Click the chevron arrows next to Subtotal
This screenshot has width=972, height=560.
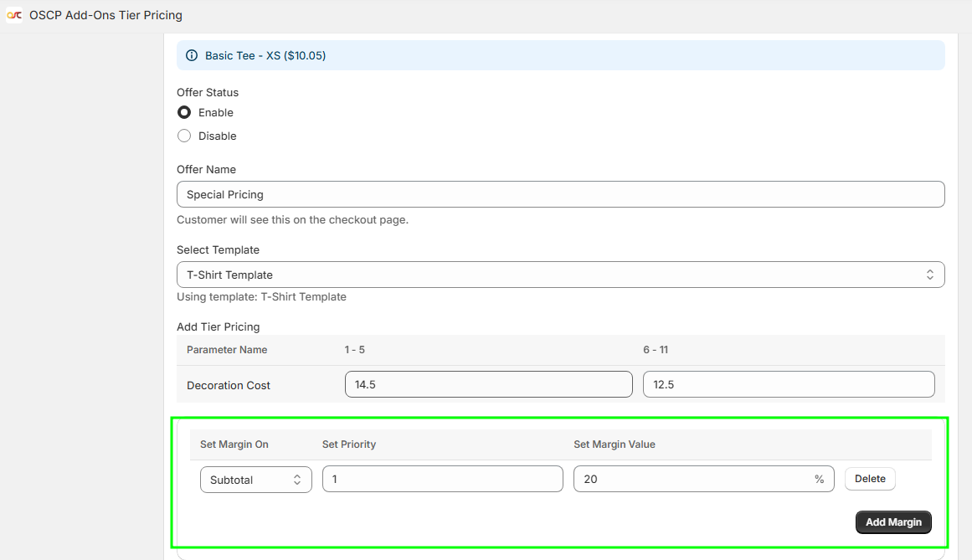(x=297, y=480)
